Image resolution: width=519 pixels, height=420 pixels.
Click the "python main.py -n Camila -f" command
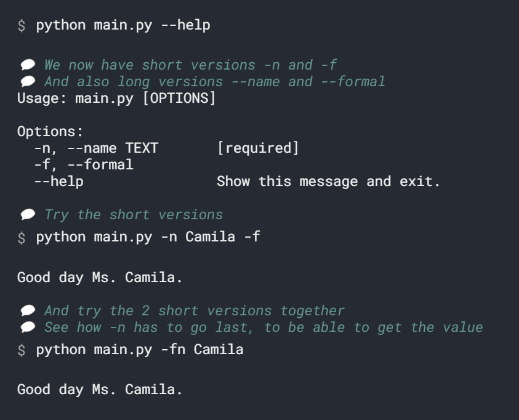tap(148, 237)
